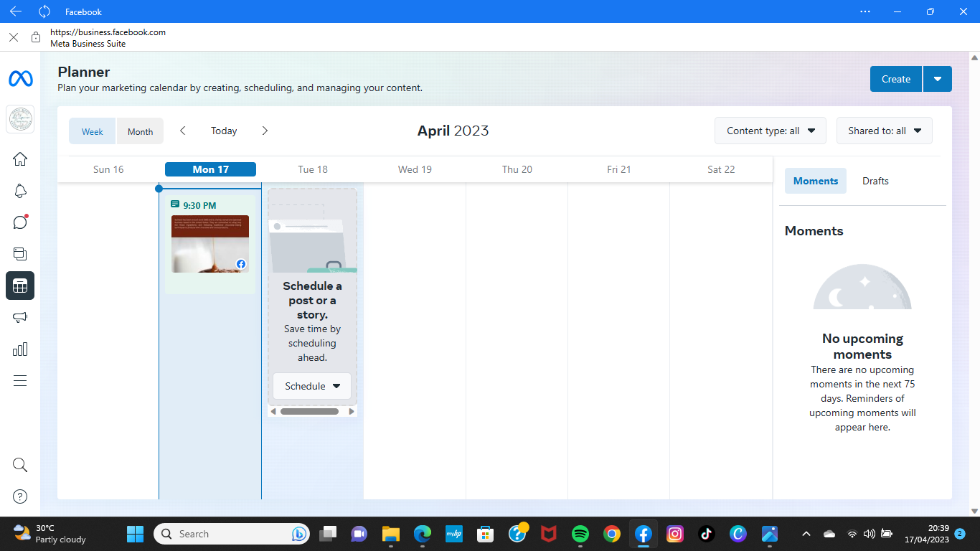The image size is (980, 551).
Task: Open the Inbox chat bubble icon
Action: pyautogui.click(x=20, y=222)
